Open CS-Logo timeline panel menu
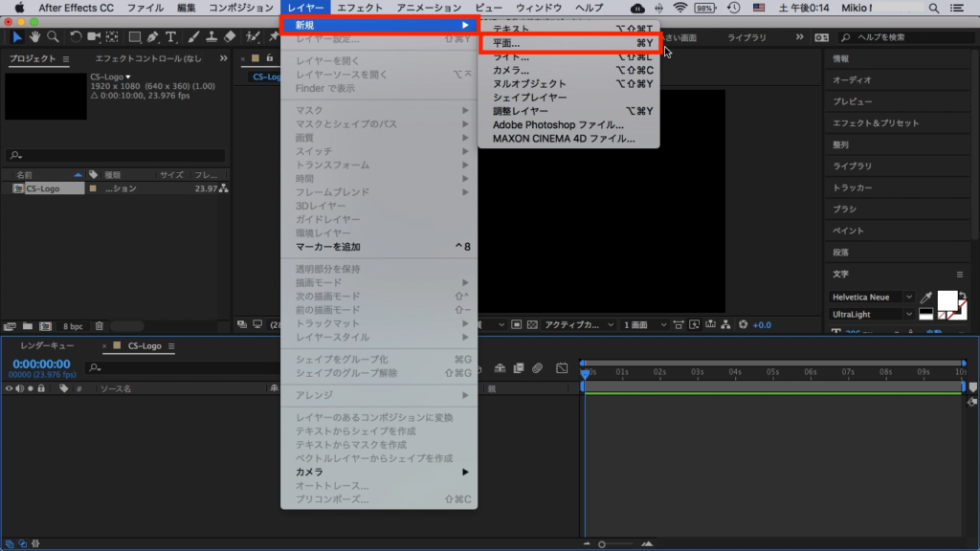980x551 pixels. pos(171,346)
